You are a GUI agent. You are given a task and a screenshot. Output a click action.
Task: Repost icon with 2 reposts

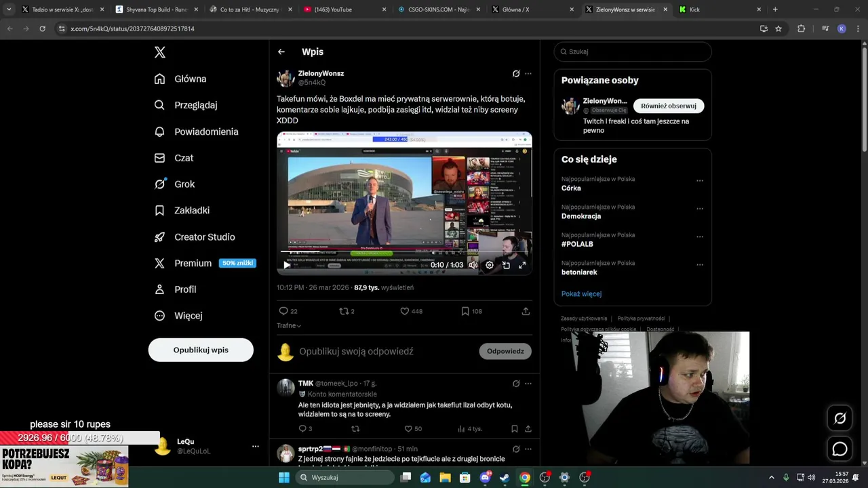[343, 311]
